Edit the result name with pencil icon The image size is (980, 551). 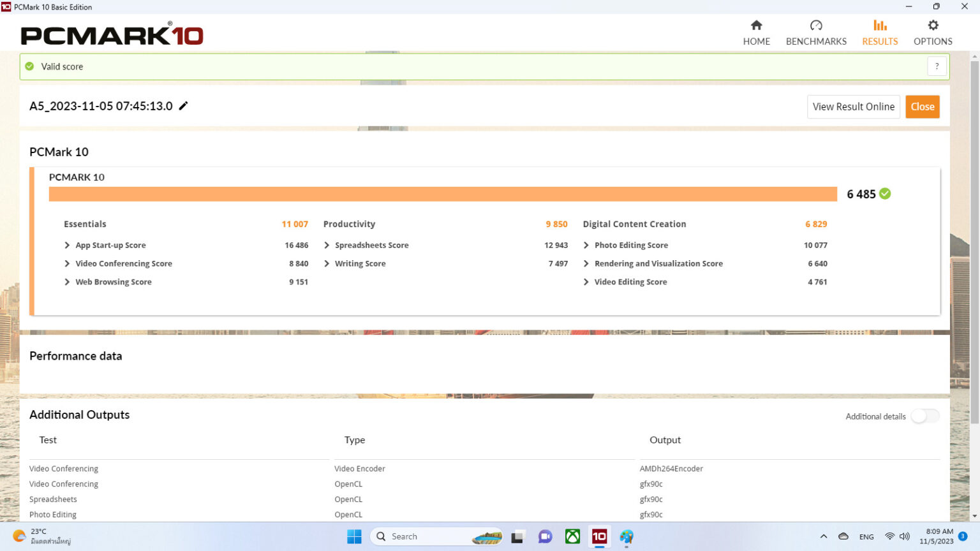pos(184,106)
